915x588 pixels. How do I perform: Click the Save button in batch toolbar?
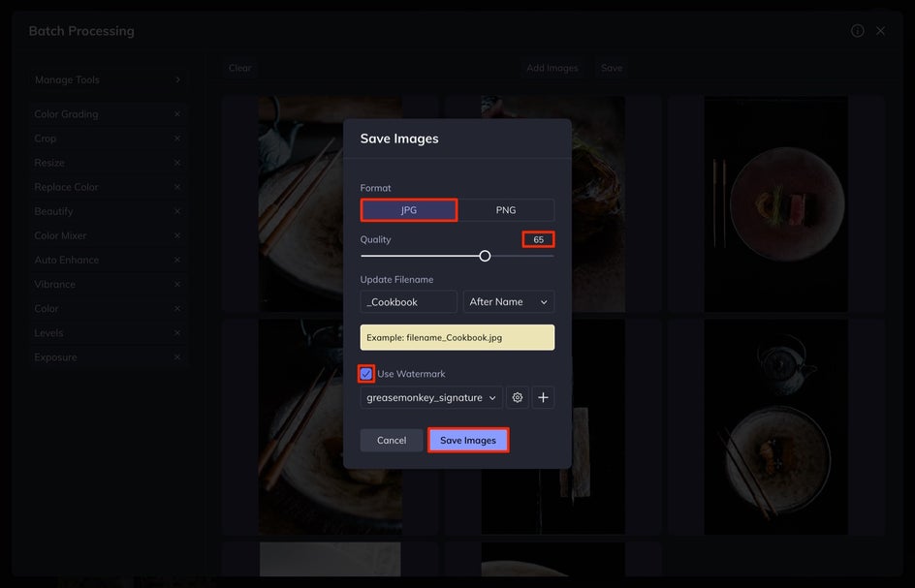click(x=612, y=68)
